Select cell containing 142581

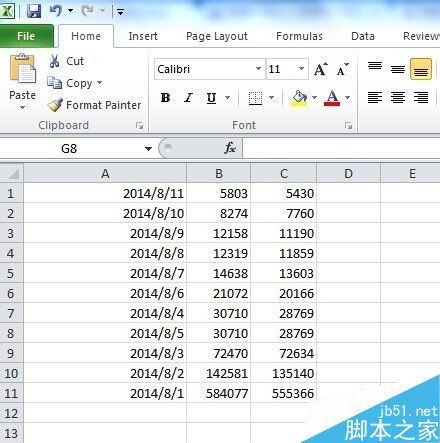(x=219, y=373)
